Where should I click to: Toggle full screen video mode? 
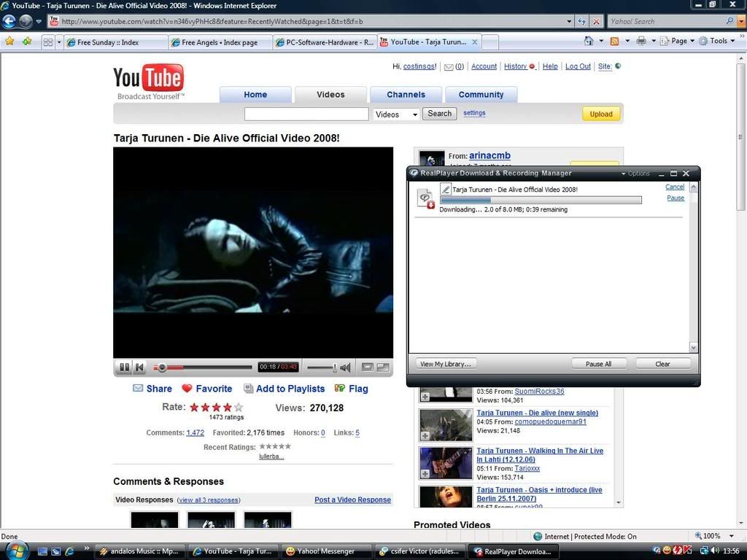(x=383, y=367)
